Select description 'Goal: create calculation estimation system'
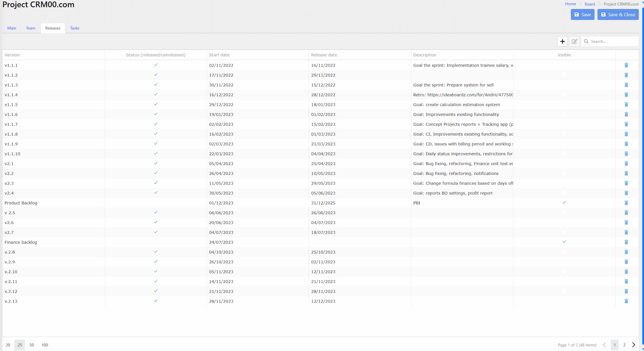The height and width of the screenshot is (351, 644). [x=462, y=105]
